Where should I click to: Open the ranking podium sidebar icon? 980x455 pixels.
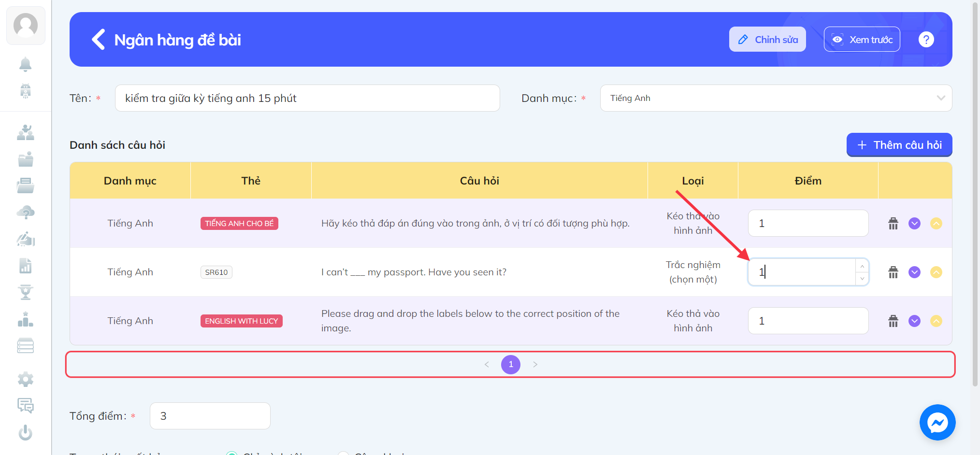26,319
